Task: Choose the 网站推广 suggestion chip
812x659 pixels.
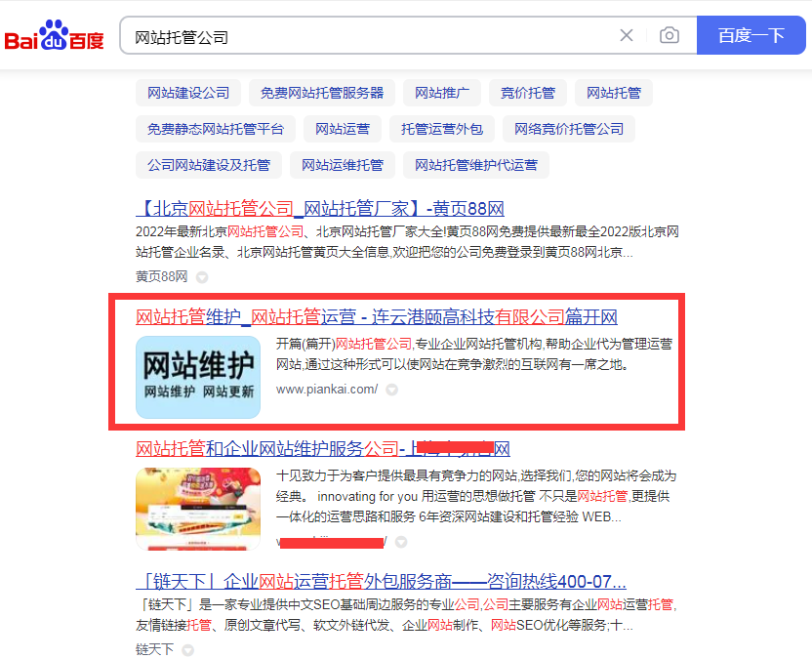Action: 442,93
